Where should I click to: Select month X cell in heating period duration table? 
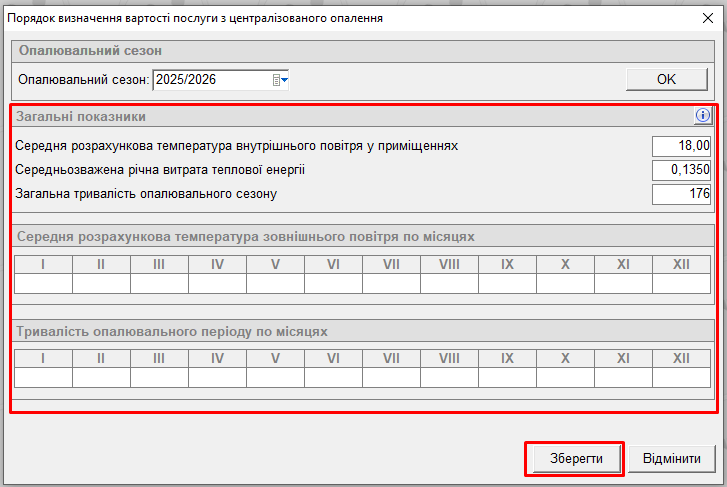coord(565,378)
